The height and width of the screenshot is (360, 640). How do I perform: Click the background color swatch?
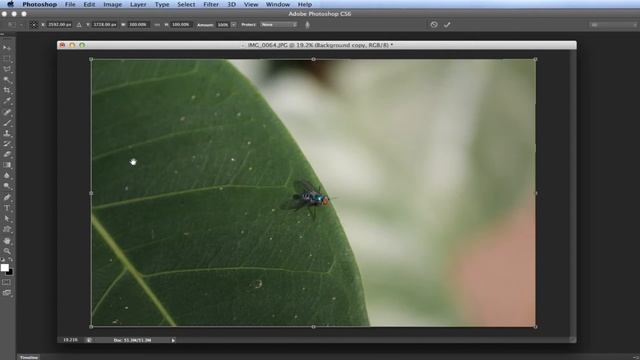point(10,272)
